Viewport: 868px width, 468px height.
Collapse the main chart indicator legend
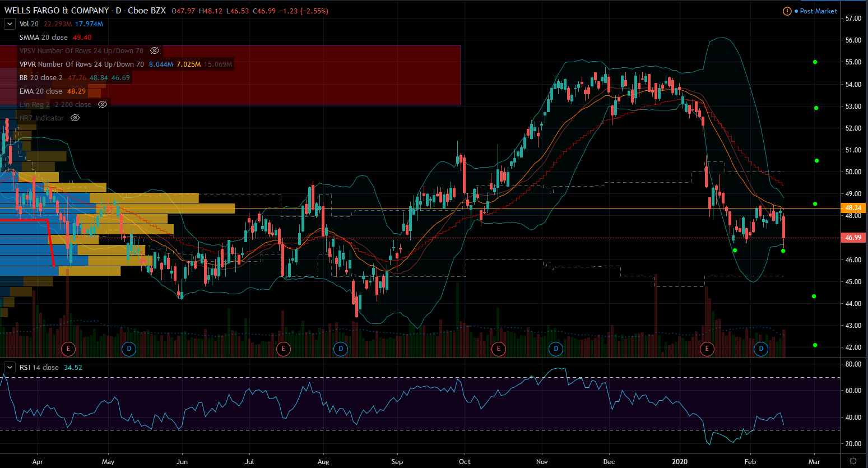pyautogui.click(x=10, y=24)
